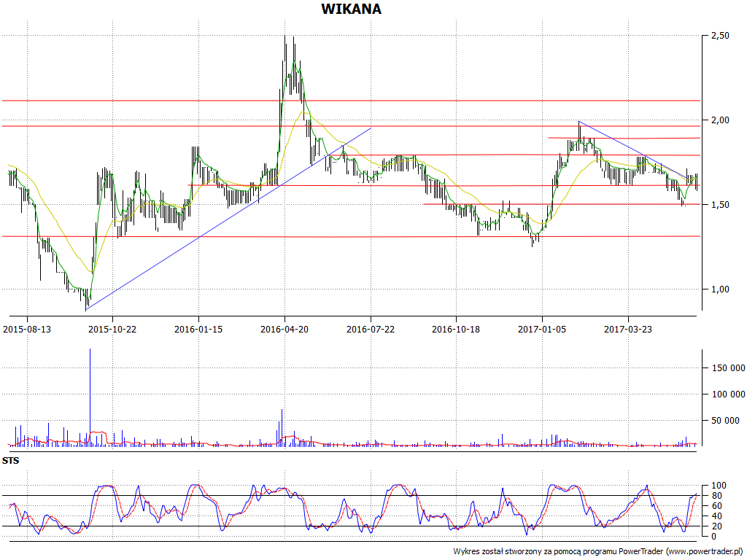
Task: Click the 100 level on STS scale
Action: [719, 486]
